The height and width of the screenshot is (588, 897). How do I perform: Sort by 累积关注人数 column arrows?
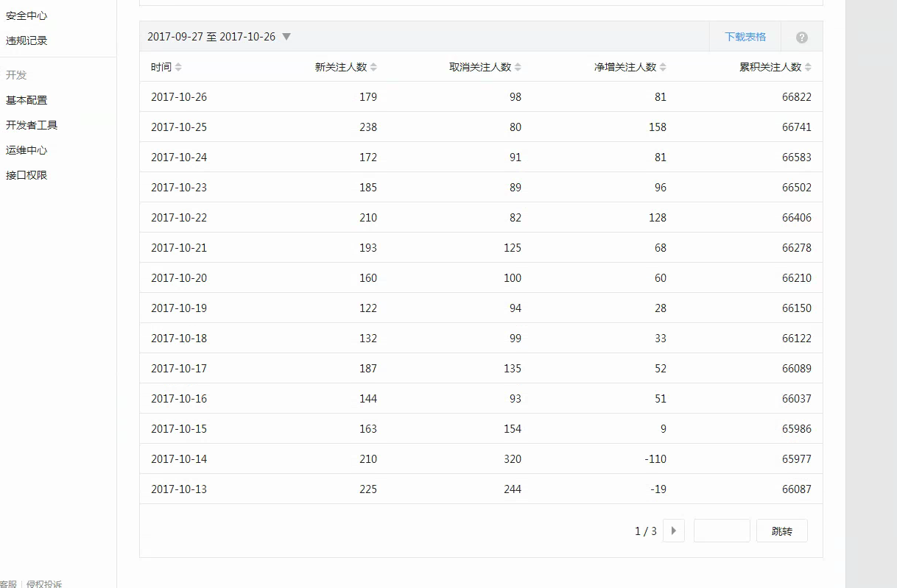click(x=808, y=67)
